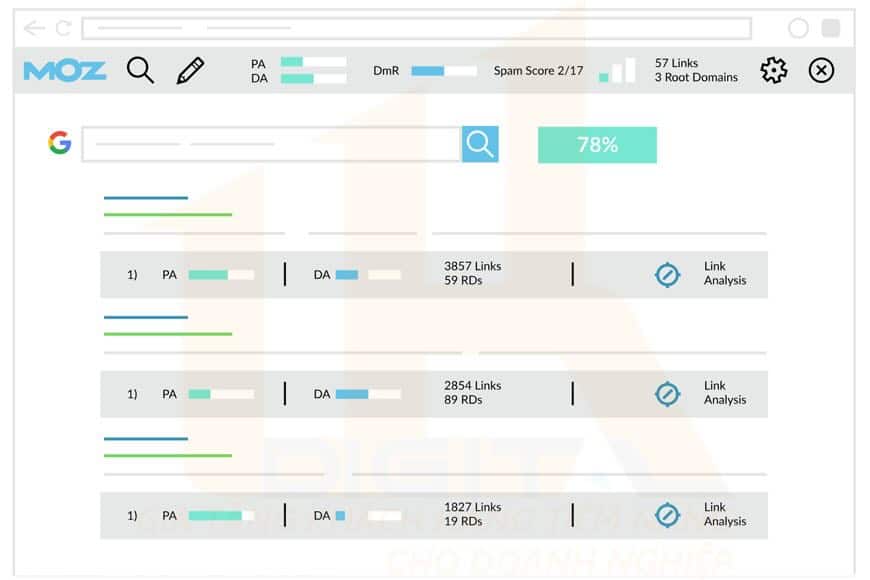This screenshot has width=870, height=580.
Task: Click the MOZ logo in the toolbar
Action: pos(65,70)
